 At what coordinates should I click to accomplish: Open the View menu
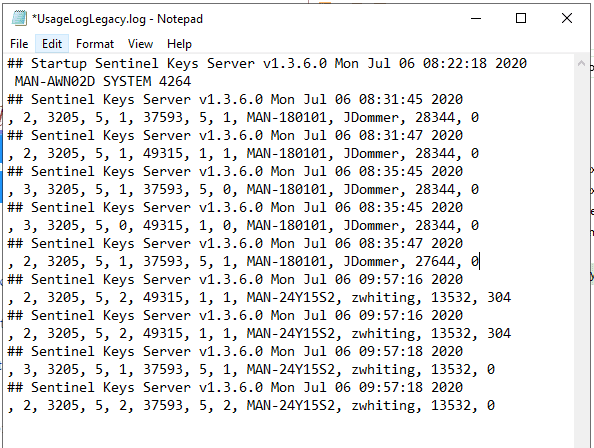point(140,44)
